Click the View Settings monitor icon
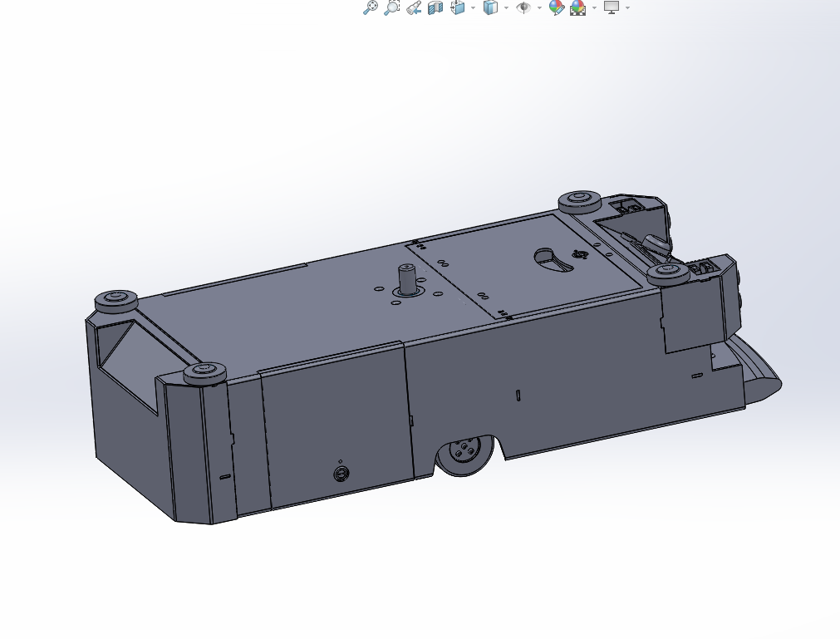 (x=612, y=7)
